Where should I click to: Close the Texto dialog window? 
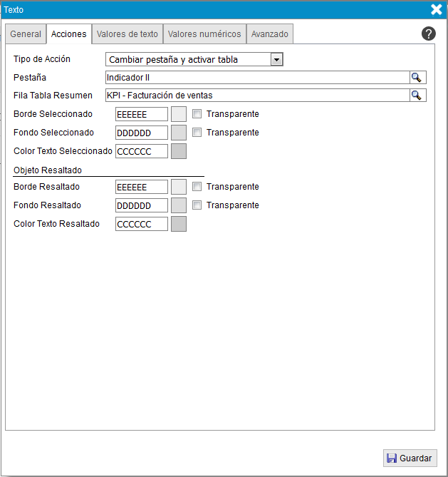(437, 9)
